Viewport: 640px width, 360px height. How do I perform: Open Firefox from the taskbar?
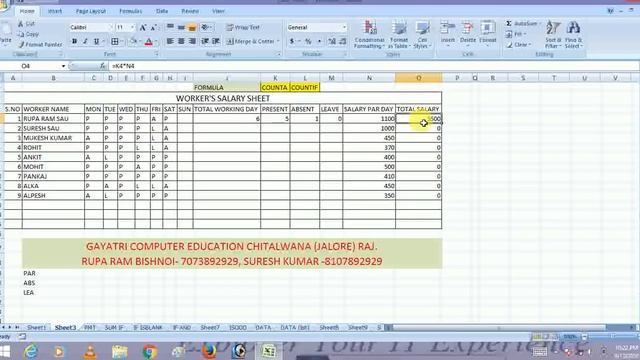(209, 351)
